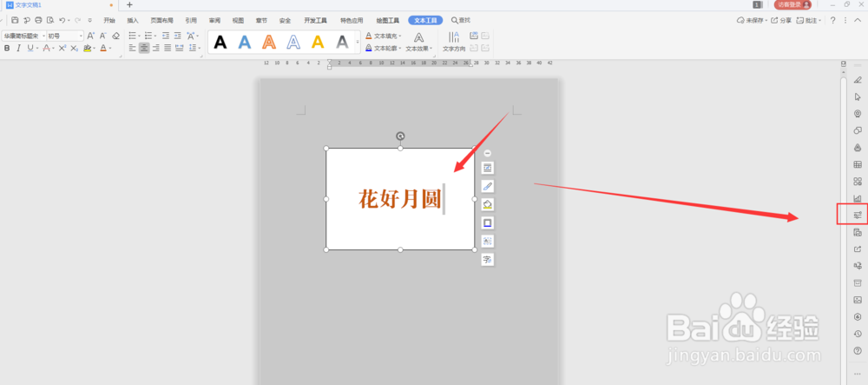The height and width of the screenshot is (385, 868).
Task: Click shape style brush icon beside text box
Action: (x=487, y=186)
